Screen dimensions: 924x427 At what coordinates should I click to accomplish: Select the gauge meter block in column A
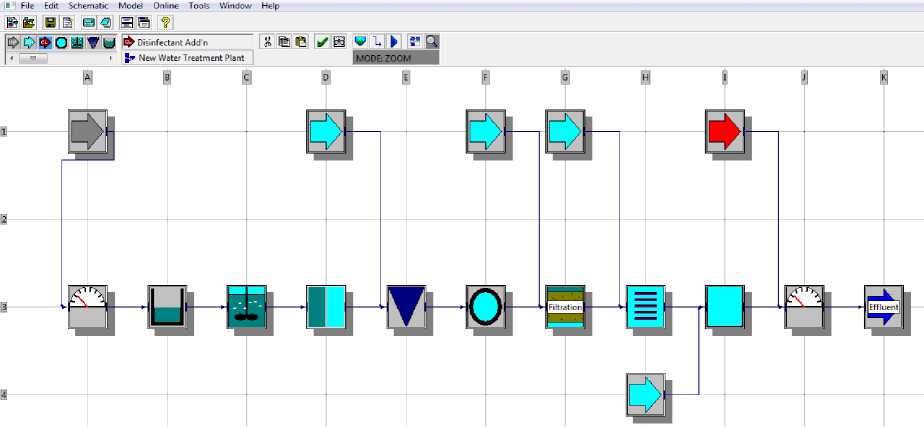[87, 307]
